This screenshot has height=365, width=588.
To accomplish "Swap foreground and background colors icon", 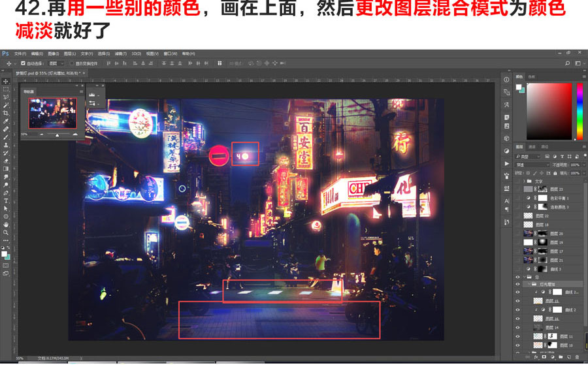I will coord(8,248).
